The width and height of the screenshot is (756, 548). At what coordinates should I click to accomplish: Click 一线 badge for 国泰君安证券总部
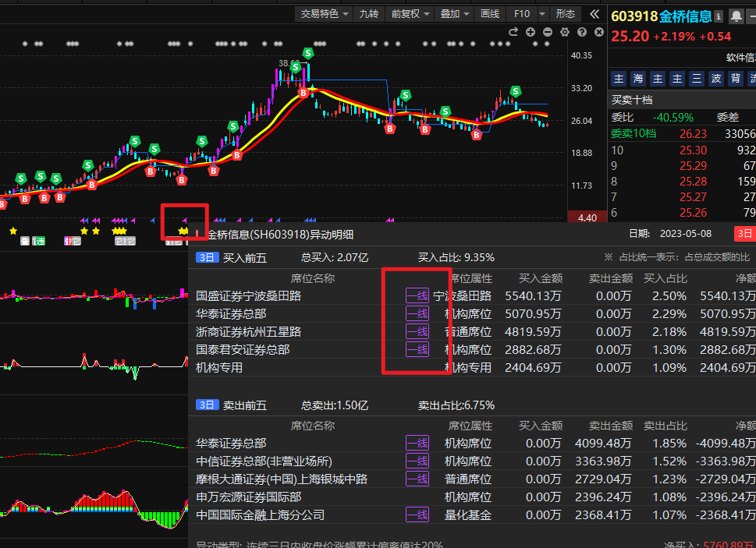click(417, 349)
